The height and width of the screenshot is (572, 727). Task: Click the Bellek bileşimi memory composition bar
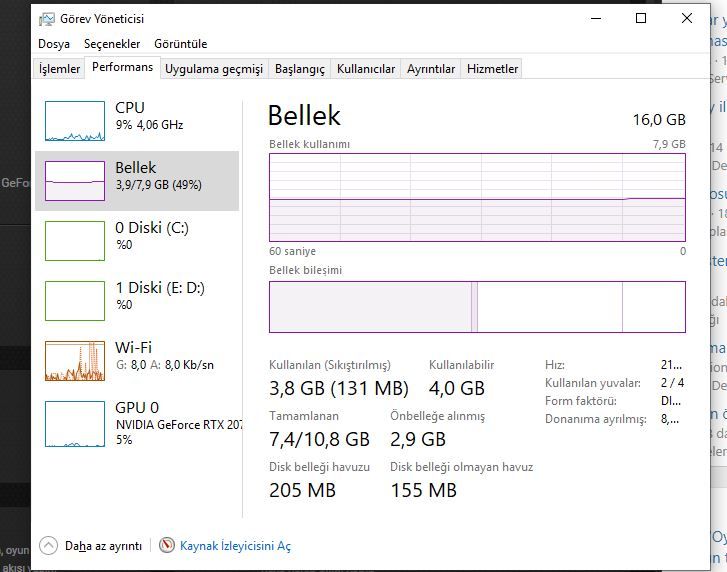[x=477, y=306]
